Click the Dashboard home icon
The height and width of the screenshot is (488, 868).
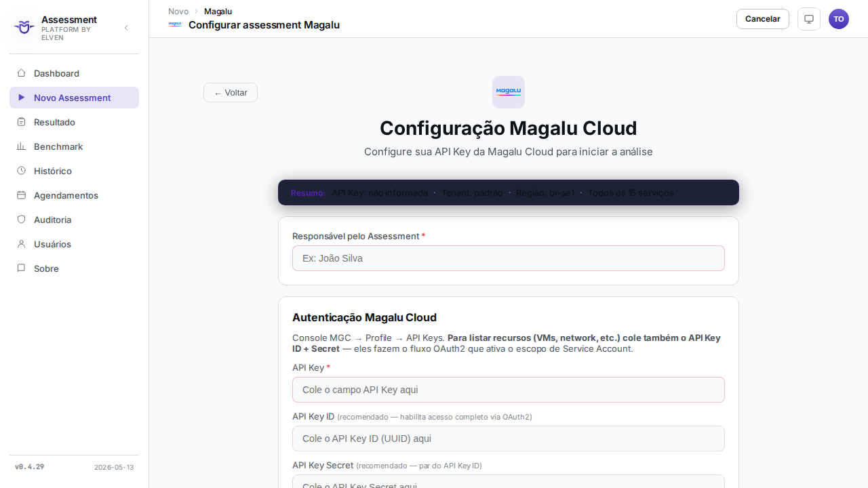point(21,73)
